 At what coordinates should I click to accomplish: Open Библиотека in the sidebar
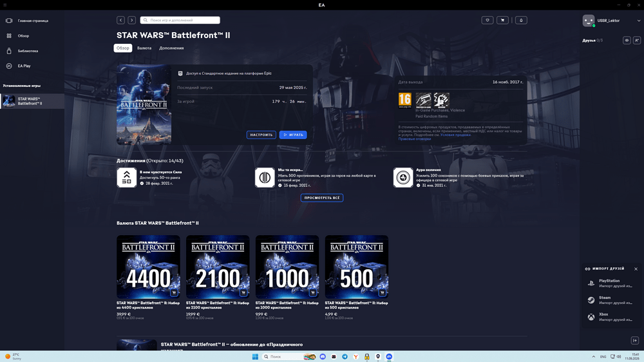point(32,51)
